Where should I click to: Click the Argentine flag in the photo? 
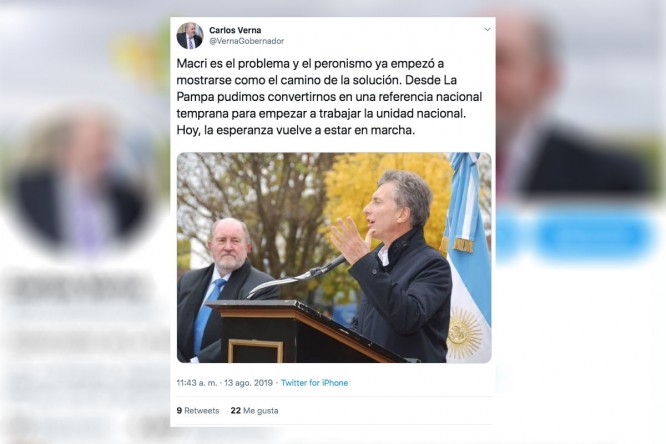coord(467,257)
